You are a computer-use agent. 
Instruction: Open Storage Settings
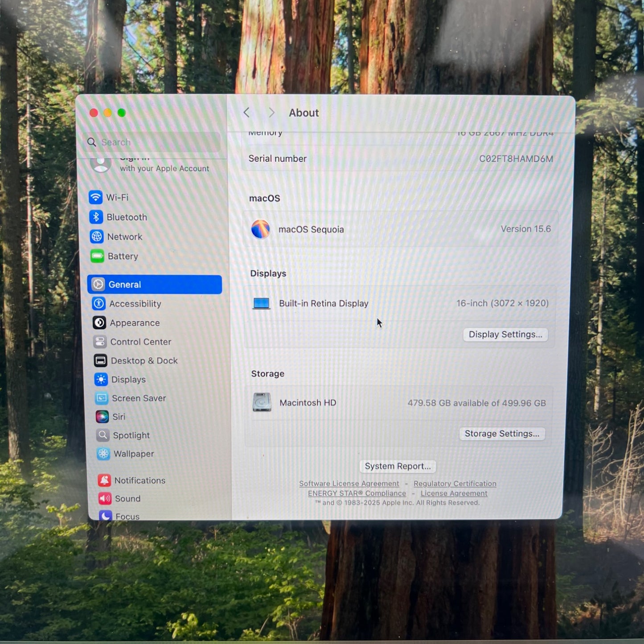(x=502, y=434)
